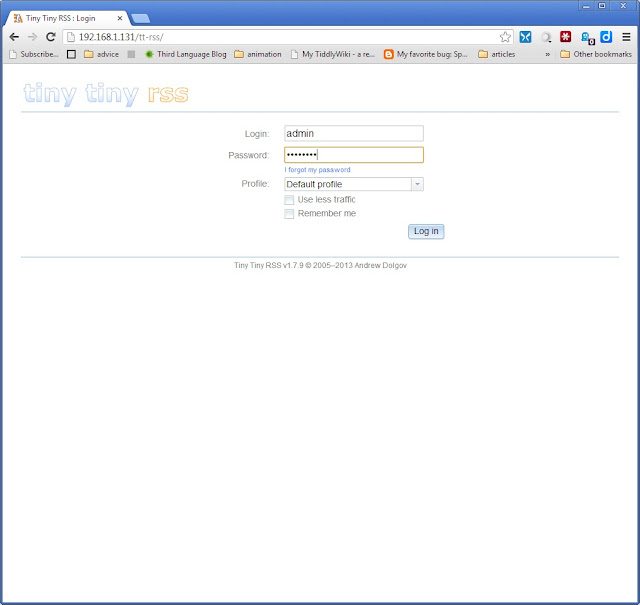The height and width of the screenshot is (605, 640).
Task: Click the browser forward arrow
Action: tap(32, 37)
